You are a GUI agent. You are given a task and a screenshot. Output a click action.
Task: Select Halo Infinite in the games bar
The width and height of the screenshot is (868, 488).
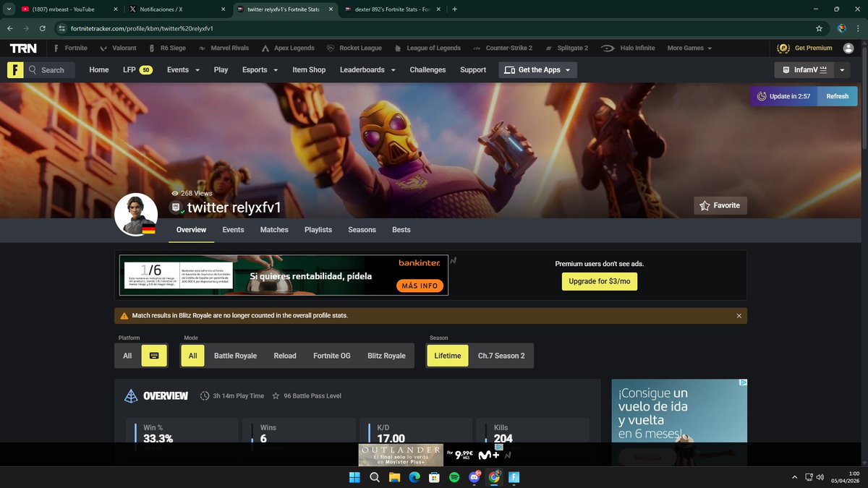[x=628, y=48]
